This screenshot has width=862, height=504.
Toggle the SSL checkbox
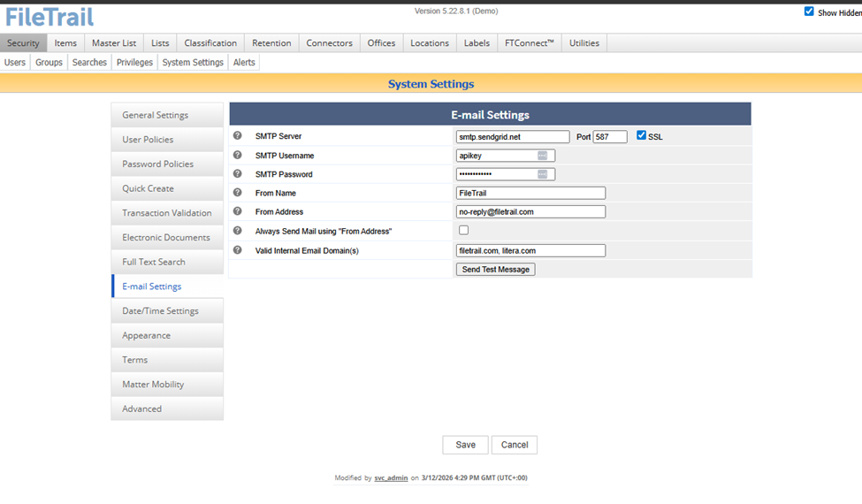click(641, 135)
